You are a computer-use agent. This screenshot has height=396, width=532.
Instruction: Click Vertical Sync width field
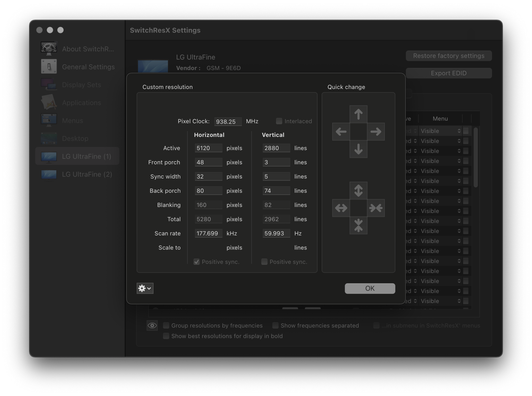[x=276, y=177]
